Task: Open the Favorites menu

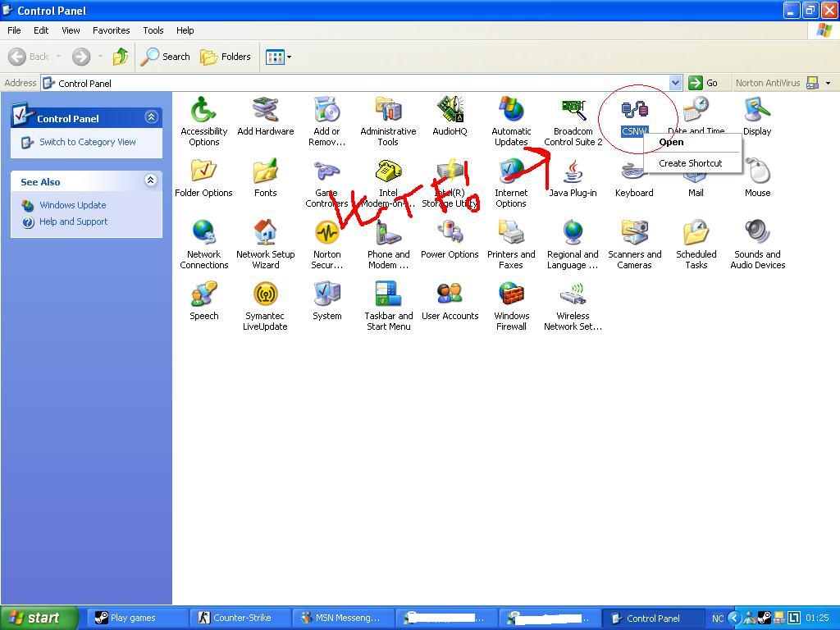Action: coord(111,30)
